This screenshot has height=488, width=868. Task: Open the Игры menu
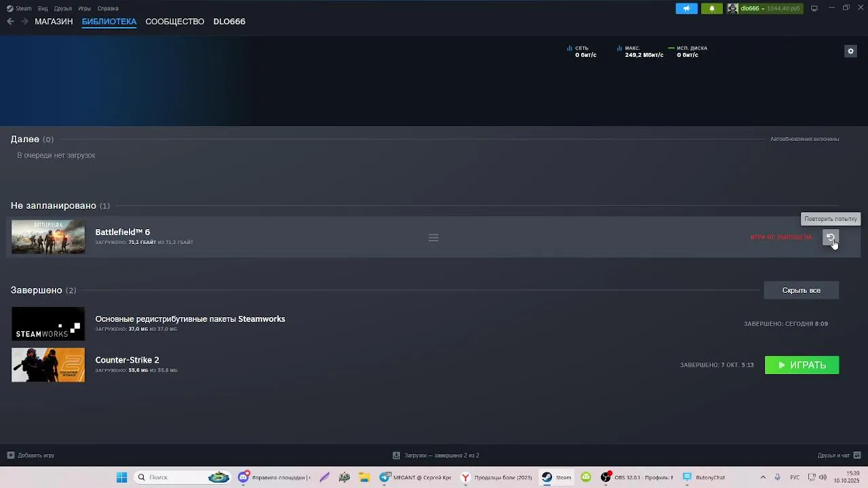click(85, 8)
